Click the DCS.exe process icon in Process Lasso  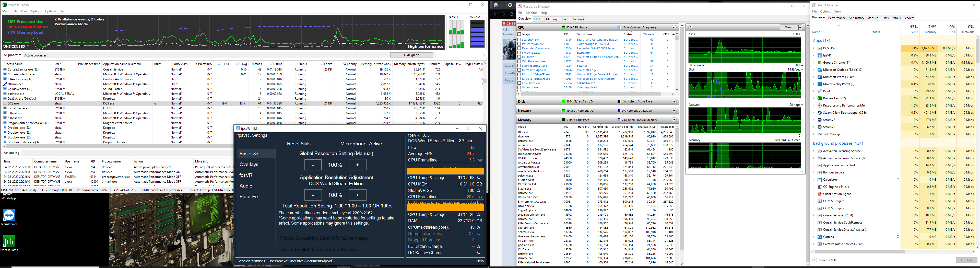[5, 103]
